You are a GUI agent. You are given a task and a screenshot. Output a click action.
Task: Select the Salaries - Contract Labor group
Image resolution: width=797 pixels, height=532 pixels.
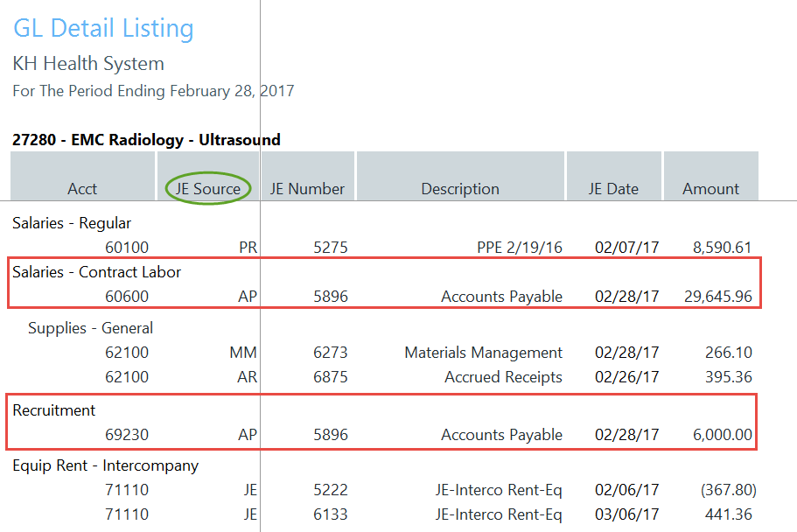tap(96, 272)
